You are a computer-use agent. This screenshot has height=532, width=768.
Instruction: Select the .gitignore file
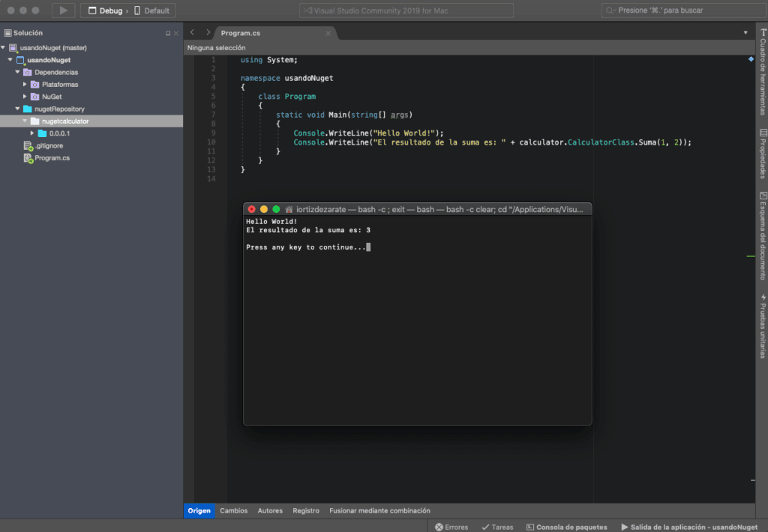coord(49,146)
